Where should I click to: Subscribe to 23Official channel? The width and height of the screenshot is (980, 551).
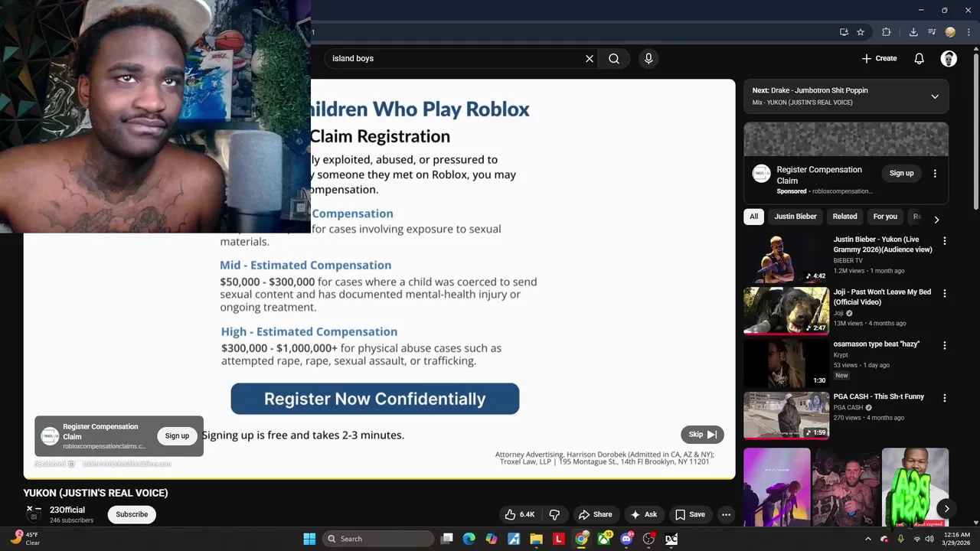[x=132, y=514]
